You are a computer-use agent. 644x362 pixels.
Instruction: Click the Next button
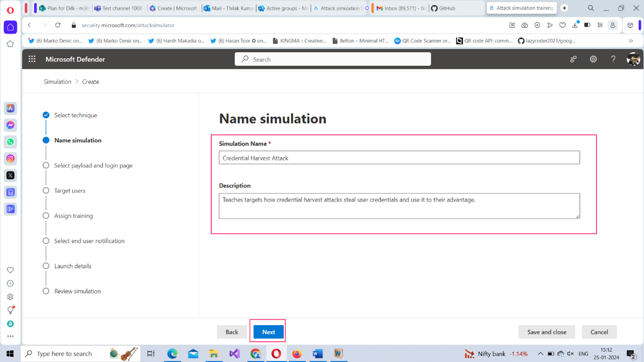(x=269, y=332)
